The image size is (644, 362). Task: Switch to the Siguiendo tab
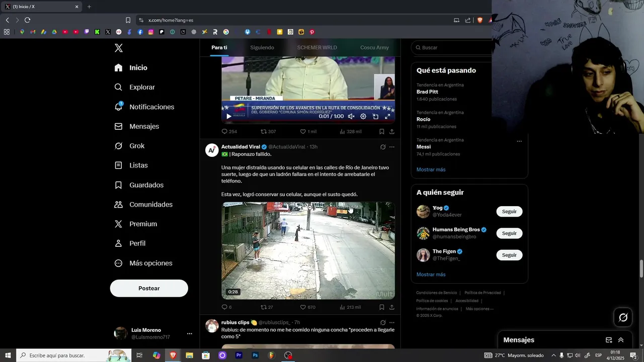262,47
